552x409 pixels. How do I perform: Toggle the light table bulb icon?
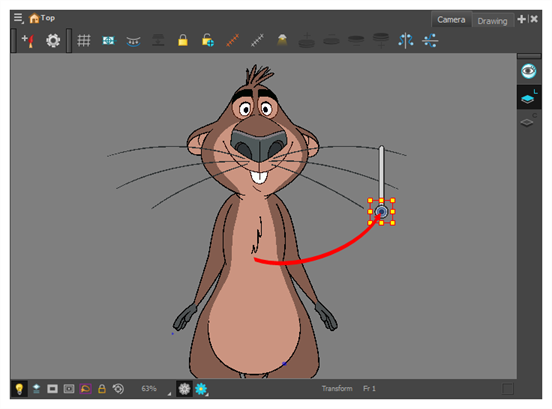tap(19, 389)
